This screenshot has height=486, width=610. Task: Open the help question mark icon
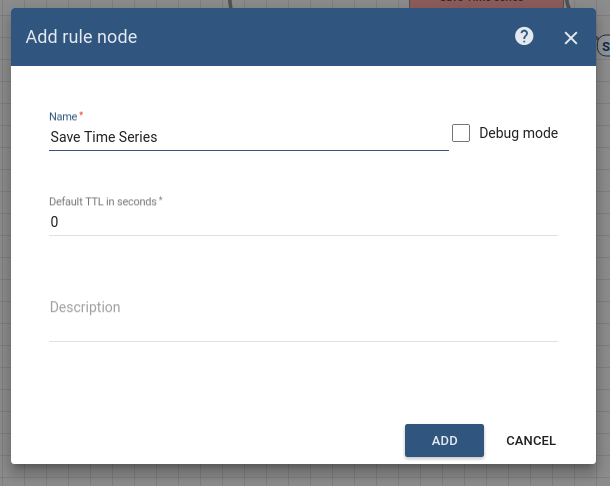[x=524, y=37]
